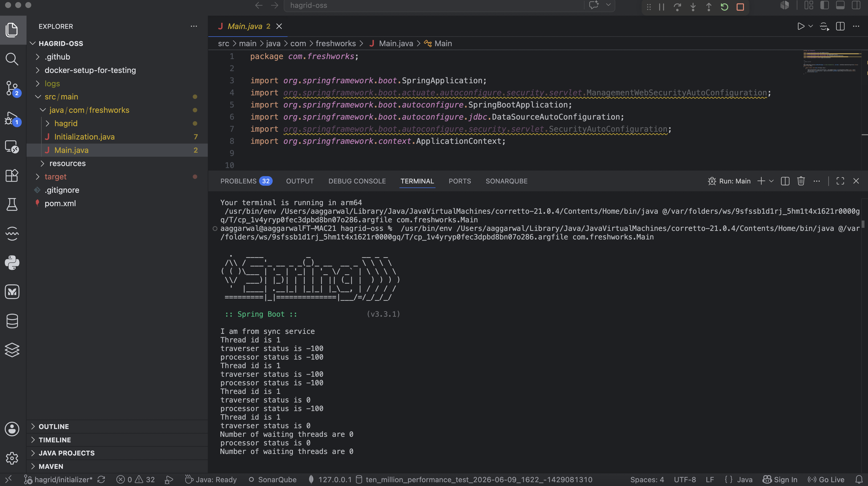Open pom.xml file
Screen dimensions: 868x486
click(x=117, y=203)
